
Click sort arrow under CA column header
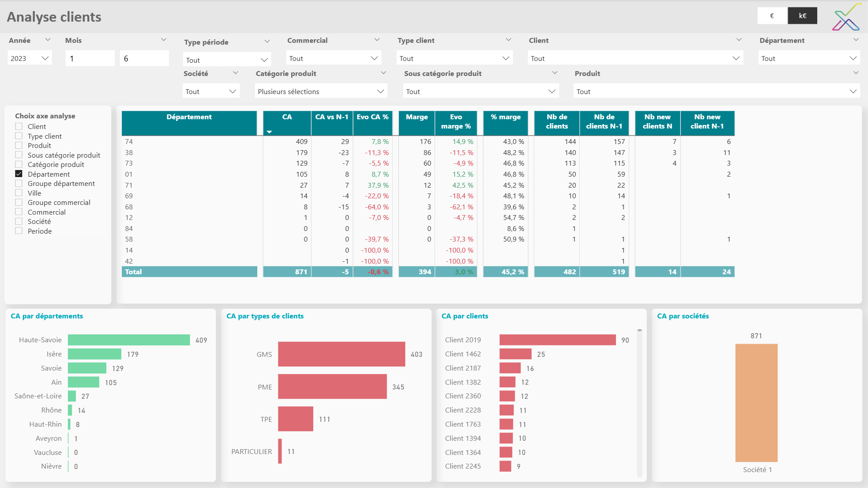point(269,132)
